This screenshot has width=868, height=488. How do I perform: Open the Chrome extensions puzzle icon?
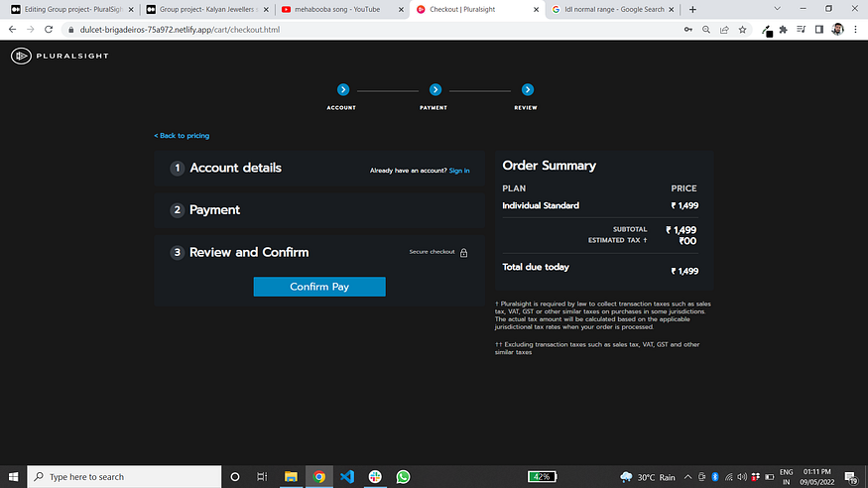pyautogui.click(x=784, y=30)
